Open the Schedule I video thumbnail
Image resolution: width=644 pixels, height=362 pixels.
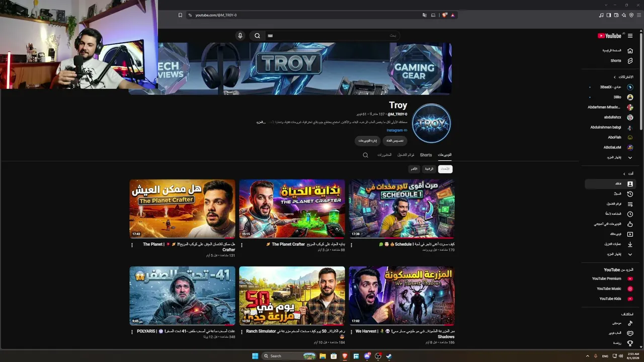point(401,209)
